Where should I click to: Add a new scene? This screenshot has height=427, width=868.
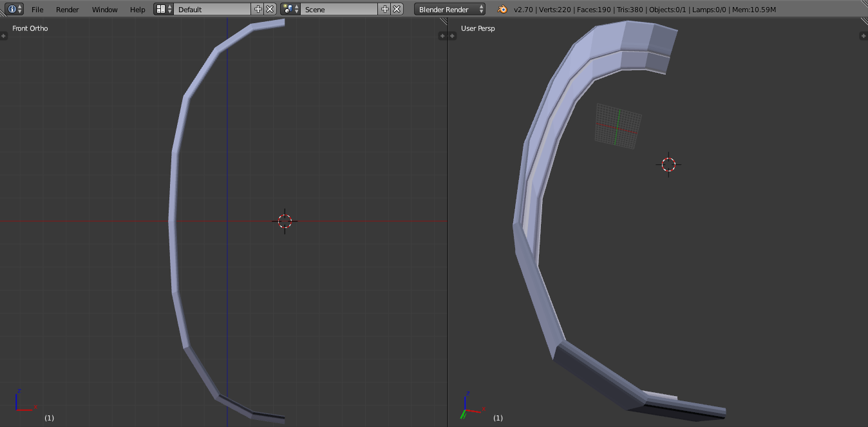[x=385, y=9]
